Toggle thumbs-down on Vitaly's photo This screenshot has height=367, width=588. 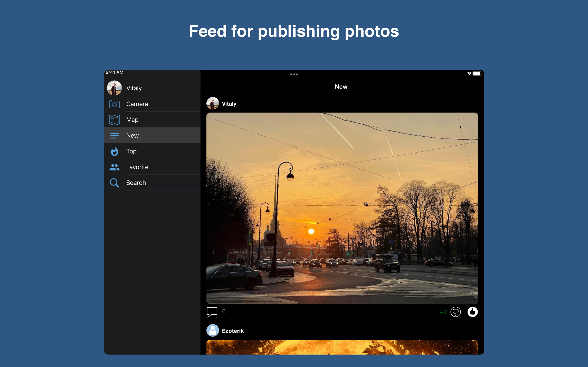tap(455, 312)
